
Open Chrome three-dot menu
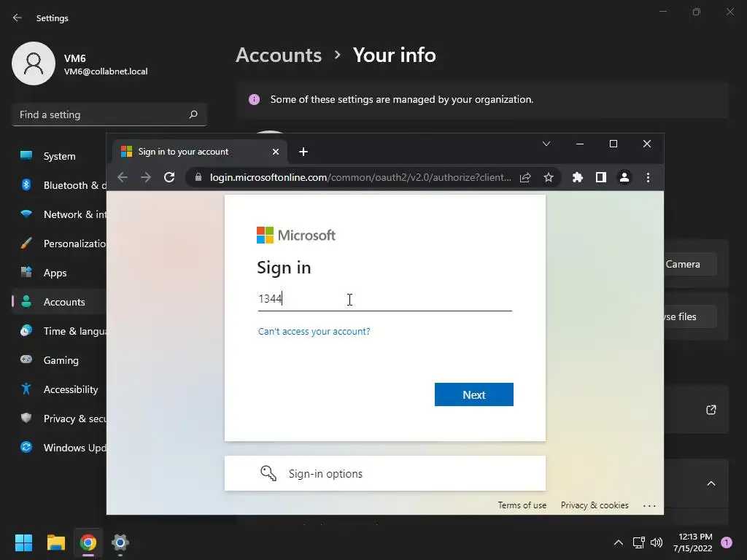click(x=648, y=177)
